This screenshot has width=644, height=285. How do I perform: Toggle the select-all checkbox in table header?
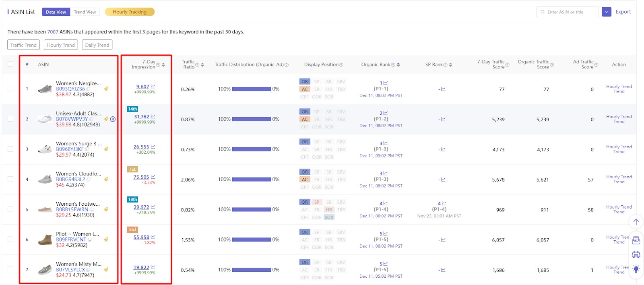[x=10, y=64]
